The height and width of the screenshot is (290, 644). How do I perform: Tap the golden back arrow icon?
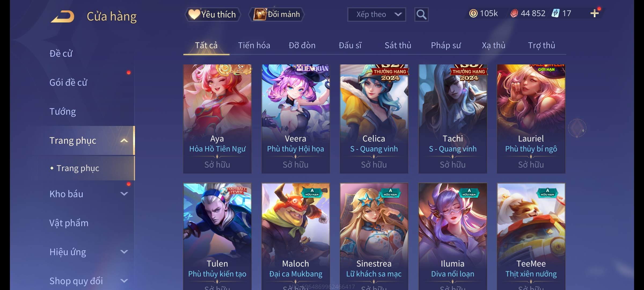(63, 17)
